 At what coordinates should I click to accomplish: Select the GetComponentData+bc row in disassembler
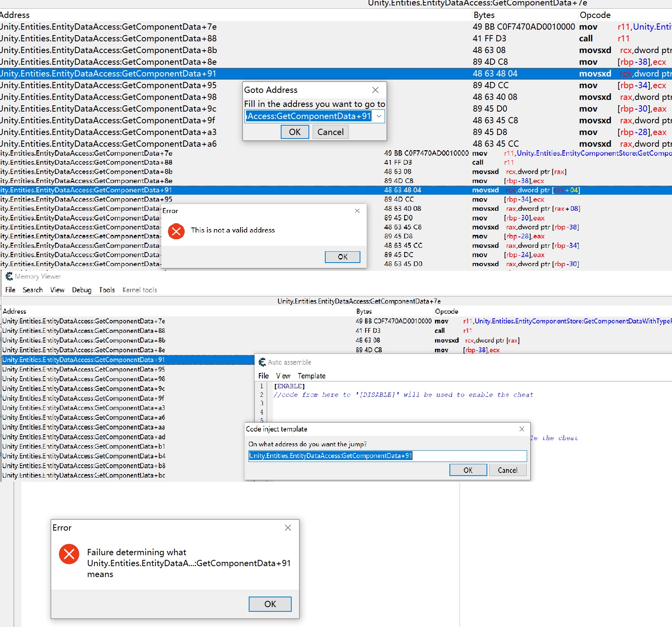click(x=84, y=475)
